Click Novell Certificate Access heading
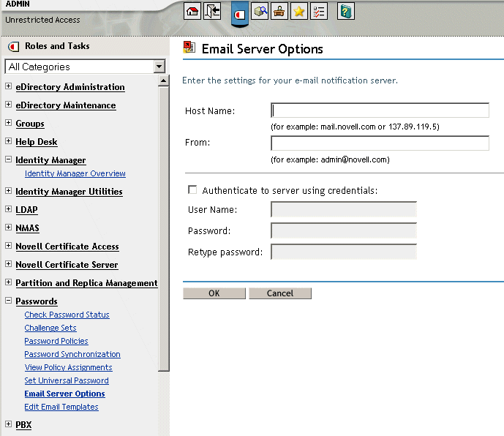 (x=67, y=247)
